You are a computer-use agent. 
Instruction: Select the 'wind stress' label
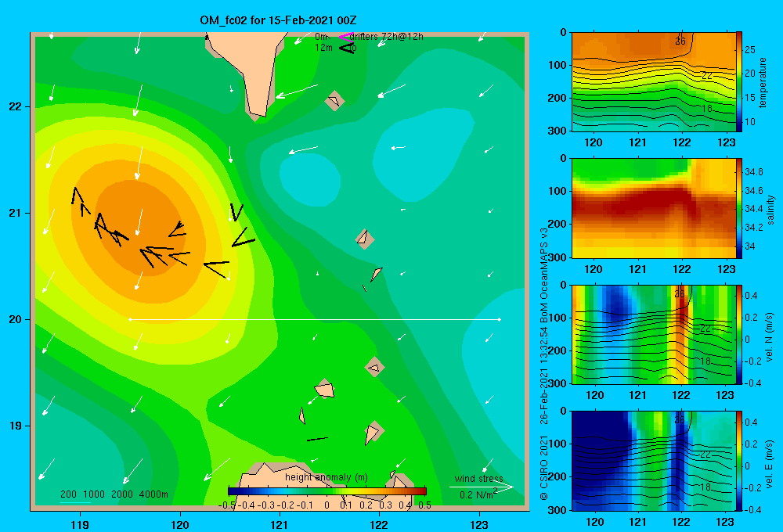point(479,478)
